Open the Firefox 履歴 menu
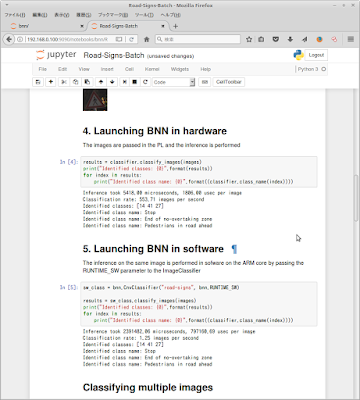Viewport: 360px width, 400px height. coord(83,15)
